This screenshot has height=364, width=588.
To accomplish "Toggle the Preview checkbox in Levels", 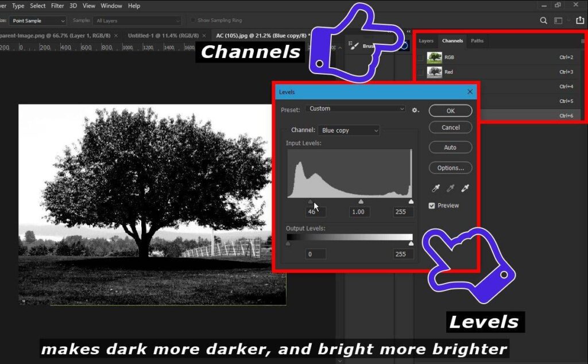I will (432, 206).
